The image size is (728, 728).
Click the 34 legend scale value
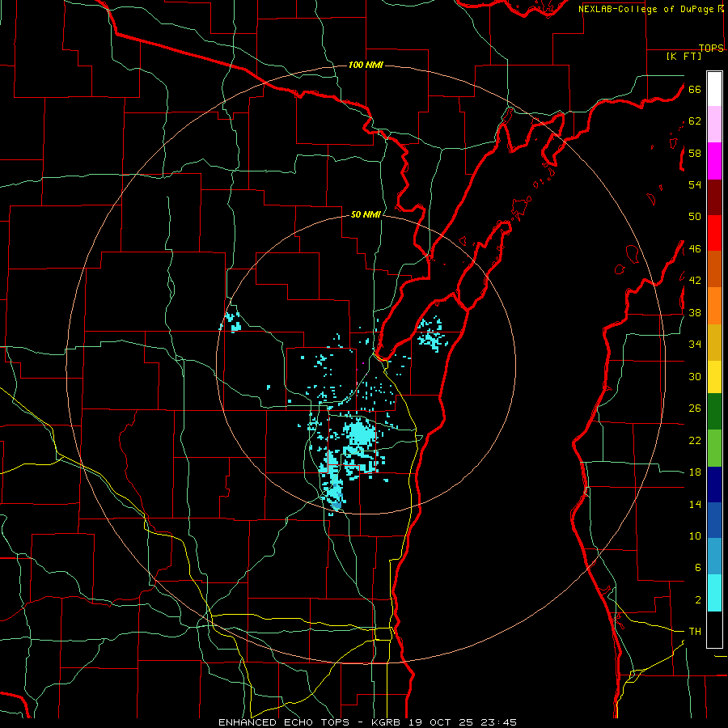point(695,345)
